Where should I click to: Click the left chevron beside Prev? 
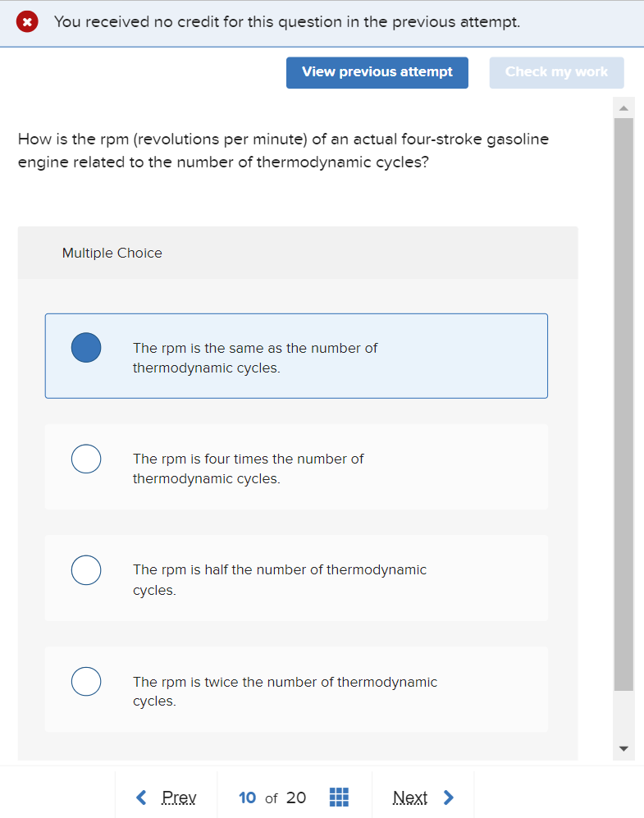tap(141, 796)
